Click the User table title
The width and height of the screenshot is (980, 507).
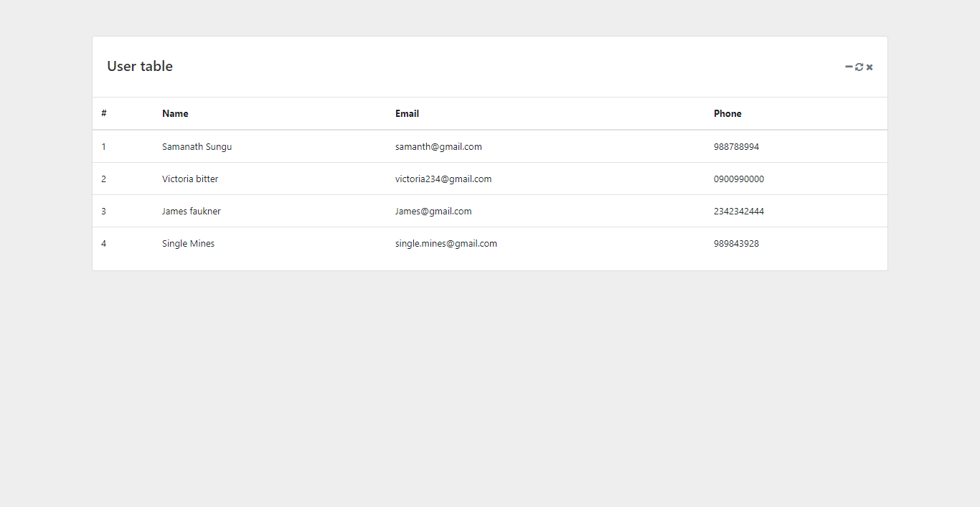[x=139, y=66]
